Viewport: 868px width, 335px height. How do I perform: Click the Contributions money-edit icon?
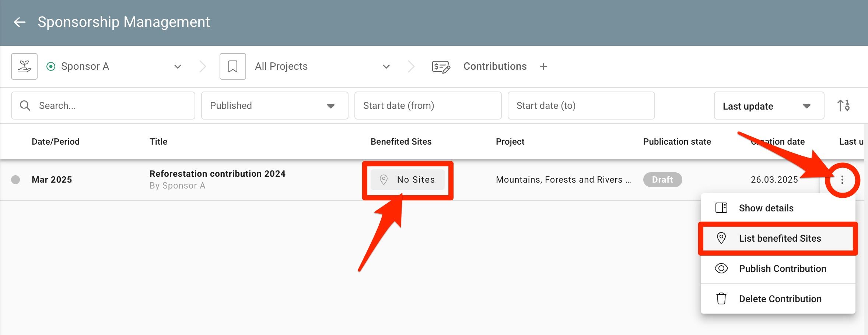click(441, 67)
